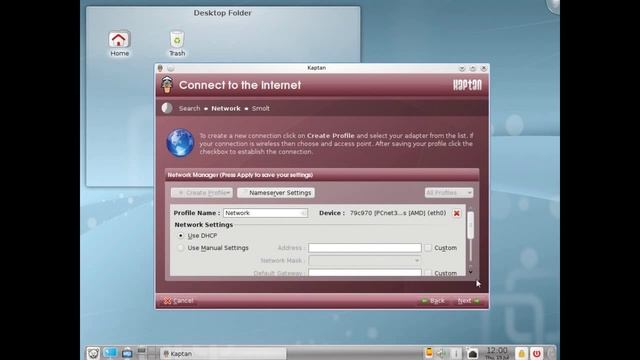
Task: Maximize the Kaptan window
Action: [473, 68]
